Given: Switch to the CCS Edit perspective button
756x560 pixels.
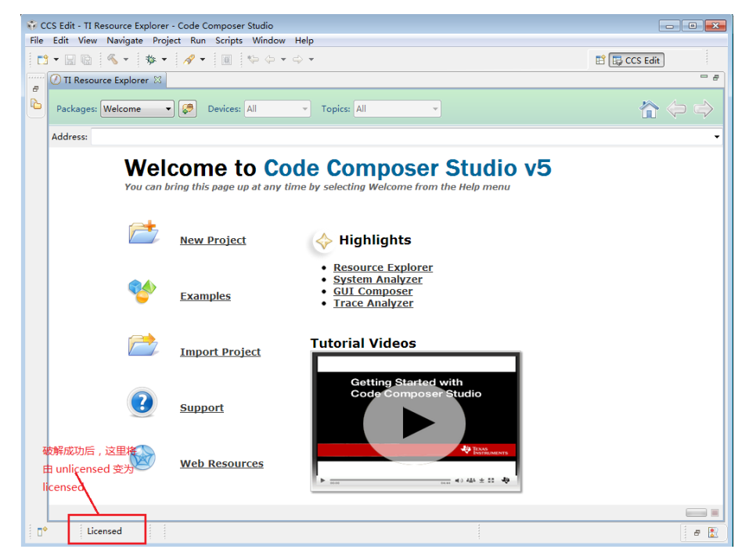Looking at the screenshot, I should (636, 60).
